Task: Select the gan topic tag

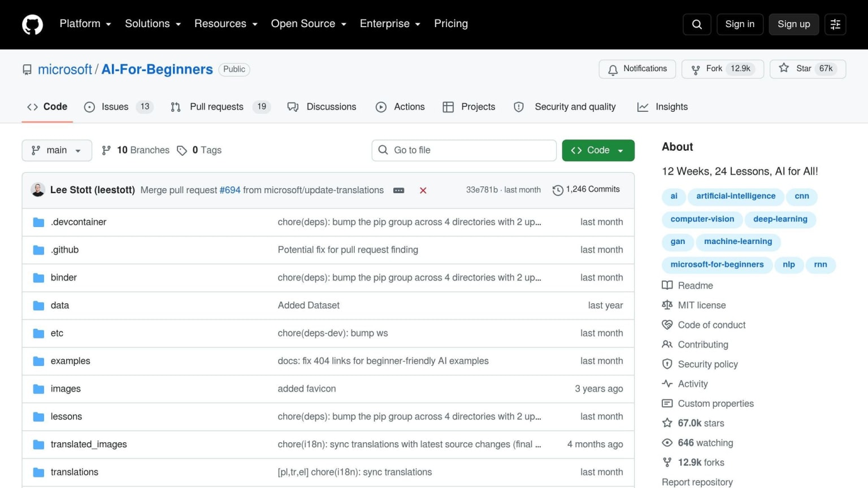Action: coord(678,242)
